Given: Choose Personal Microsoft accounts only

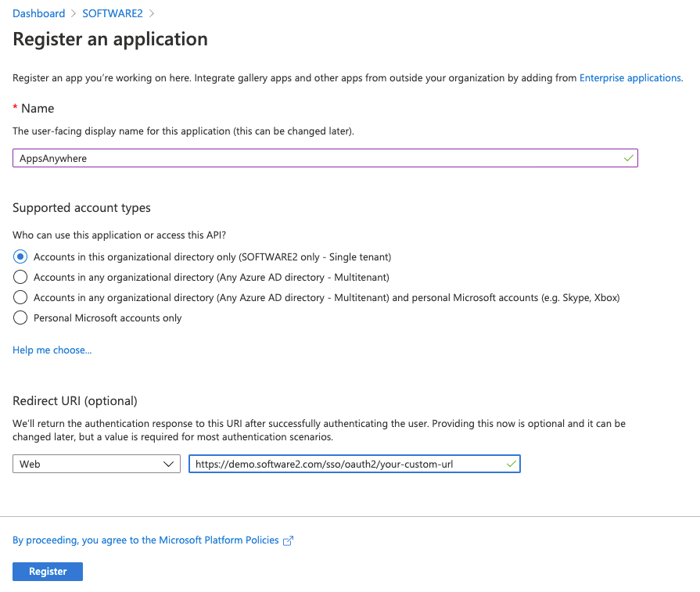Looking at the screenshot, I should pyautogui.click(x=20, y=318).
